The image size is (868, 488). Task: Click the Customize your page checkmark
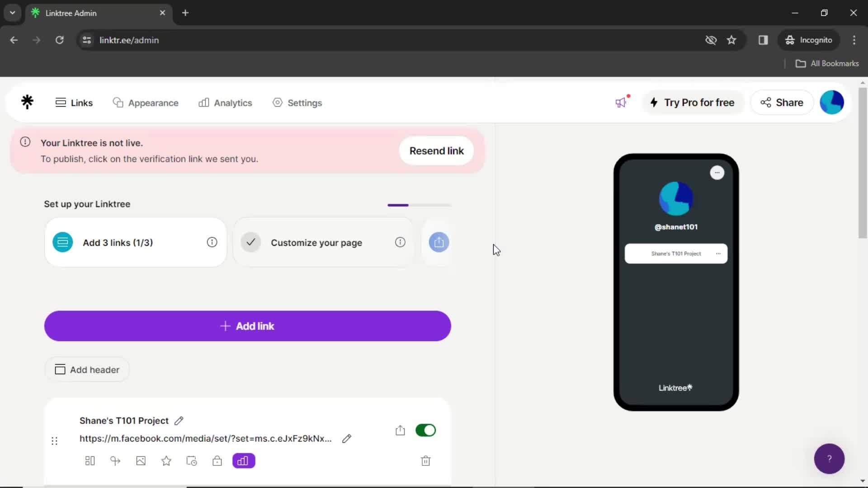pyautogui.click(x=251, y=242)
